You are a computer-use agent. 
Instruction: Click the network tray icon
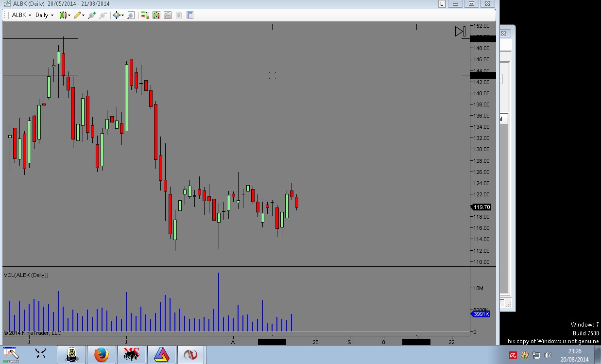(536, 356)
